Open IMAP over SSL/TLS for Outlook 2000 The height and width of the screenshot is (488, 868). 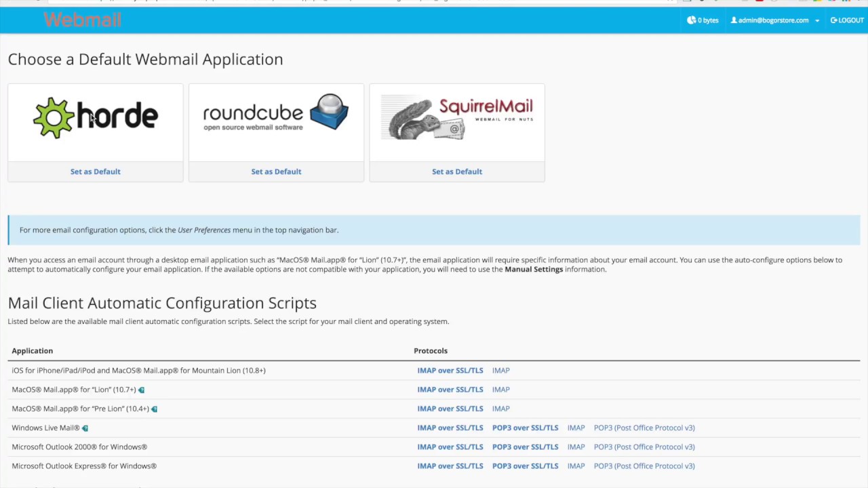450,447
